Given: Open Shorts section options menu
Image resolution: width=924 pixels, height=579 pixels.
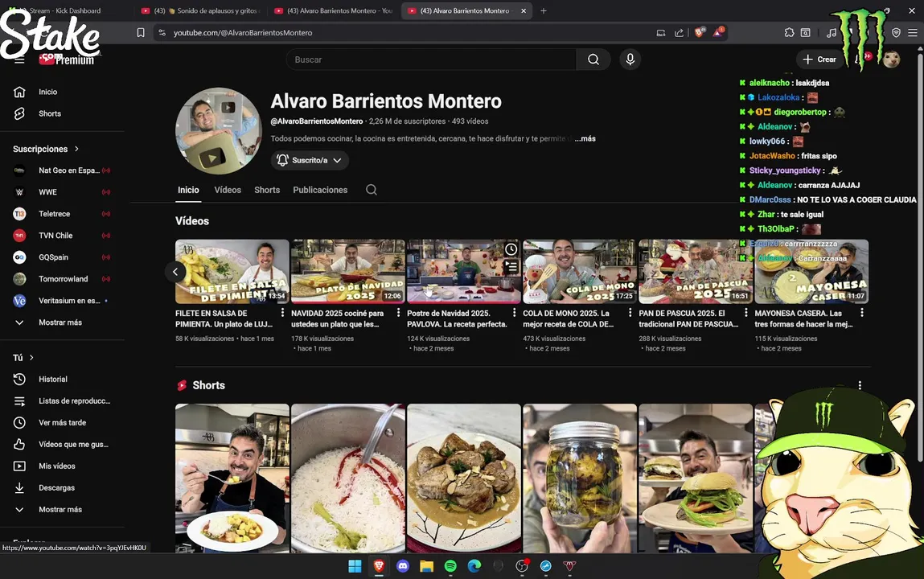Looking at the screenshot, I should pos(860,385).
